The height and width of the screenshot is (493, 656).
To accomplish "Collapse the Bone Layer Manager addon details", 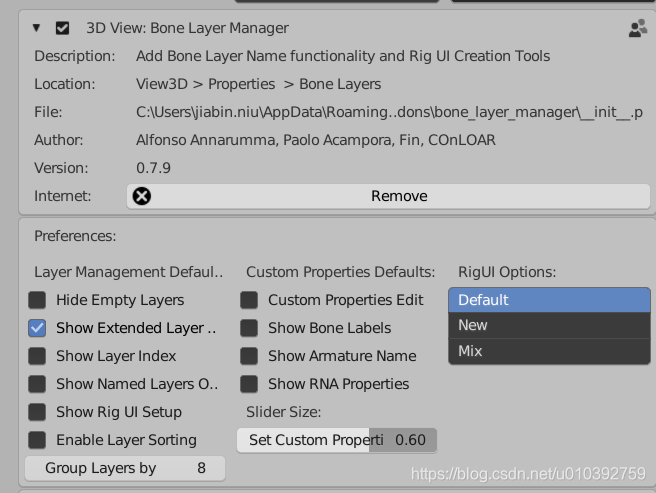I will (36, 28).
